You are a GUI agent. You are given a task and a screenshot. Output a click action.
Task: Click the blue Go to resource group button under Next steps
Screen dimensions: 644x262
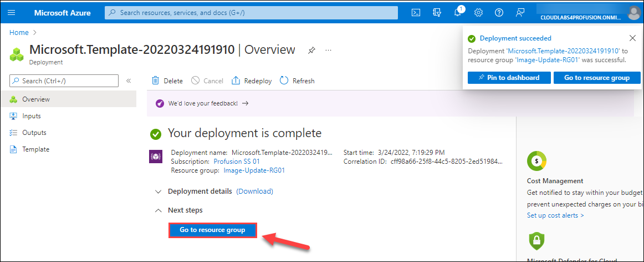[x=212, y=230]
